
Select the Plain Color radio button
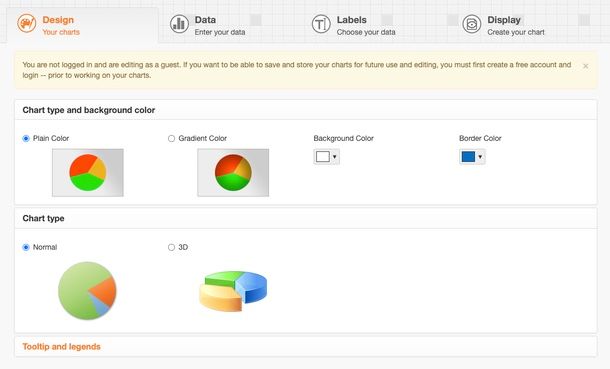pos(26,138)
